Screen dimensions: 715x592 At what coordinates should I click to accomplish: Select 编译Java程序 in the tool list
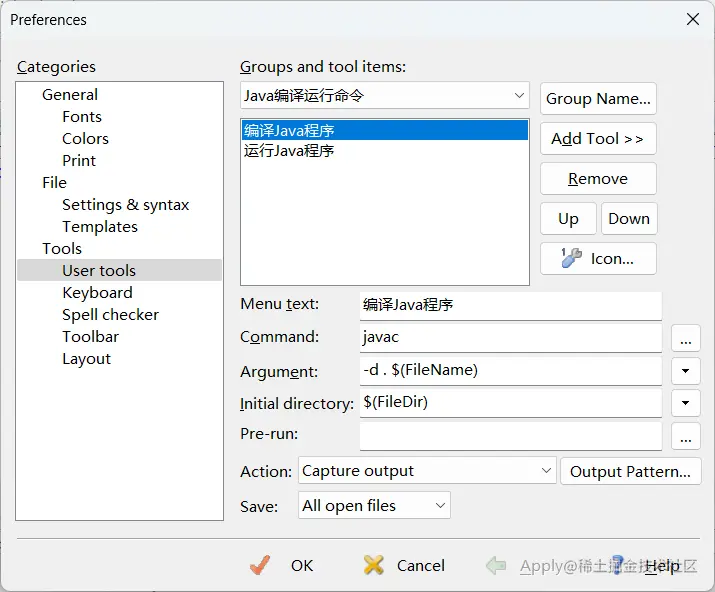click(x=384, y=130)
